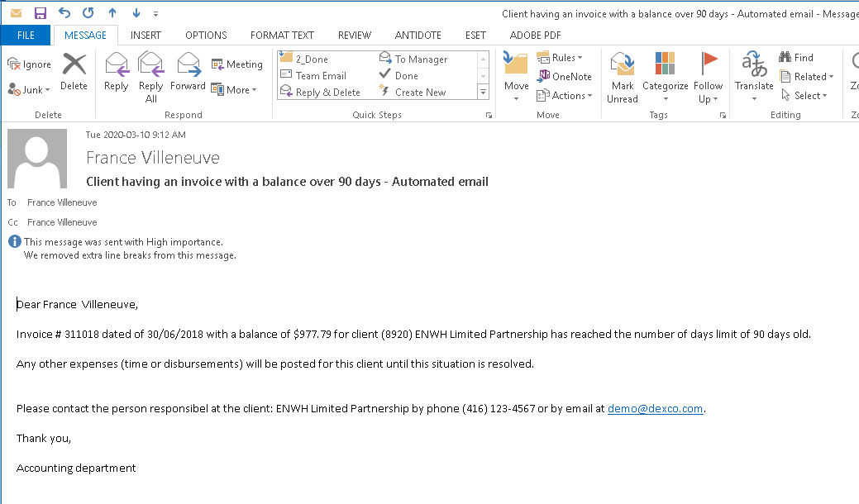The width and height of the screenshot is (859, 504).
Task: Open the Rules dropdown
Action: pyautogui.click(x=560, y=58)
